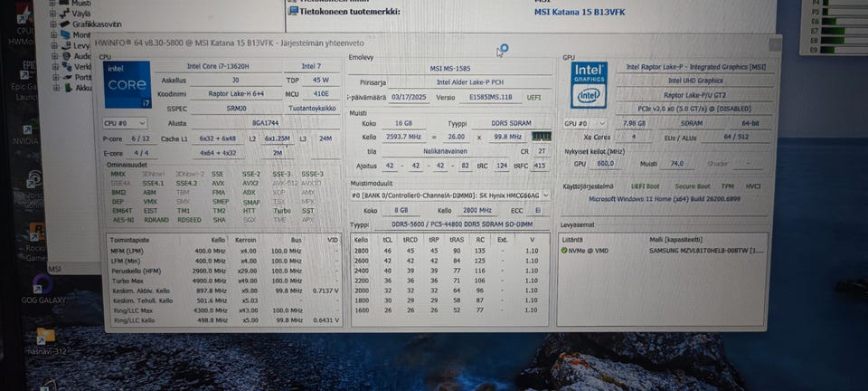This screenshot has width=868, height=391.
Task: Click the UEFI Boot indicator
Action: click(643, 186)
